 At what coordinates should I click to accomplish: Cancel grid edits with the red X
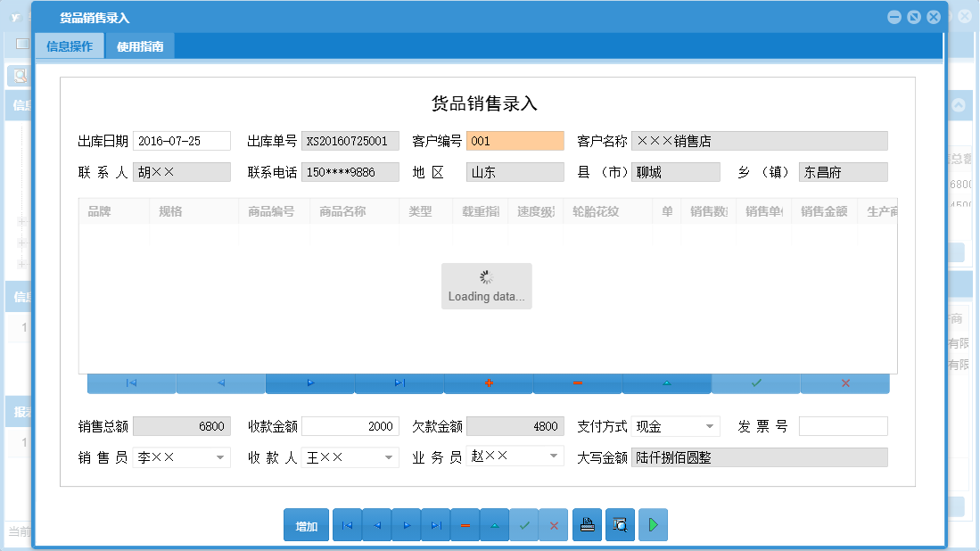click(x=844, y=382)
